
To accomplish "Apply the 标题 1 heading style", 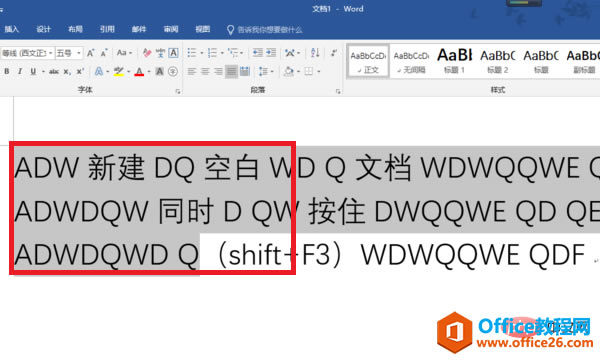I will point(455,62).
